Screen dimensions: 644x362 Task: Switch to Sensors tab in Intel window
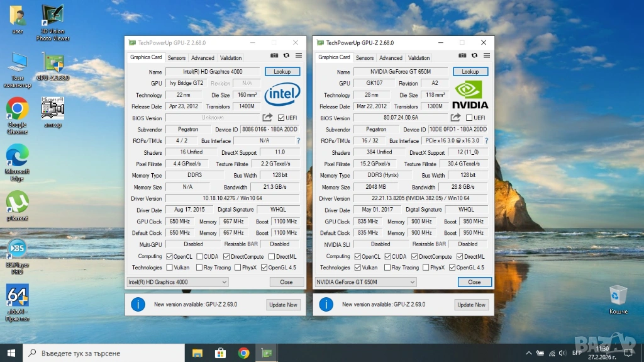coord(177,58)
